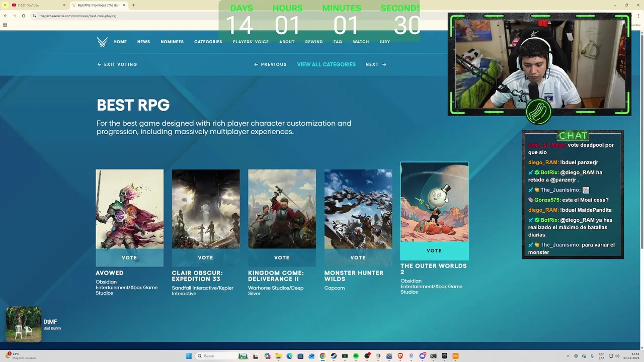Click the Capcom developer text
This screenshot has height=362, width=644.
tap(335, 288)
